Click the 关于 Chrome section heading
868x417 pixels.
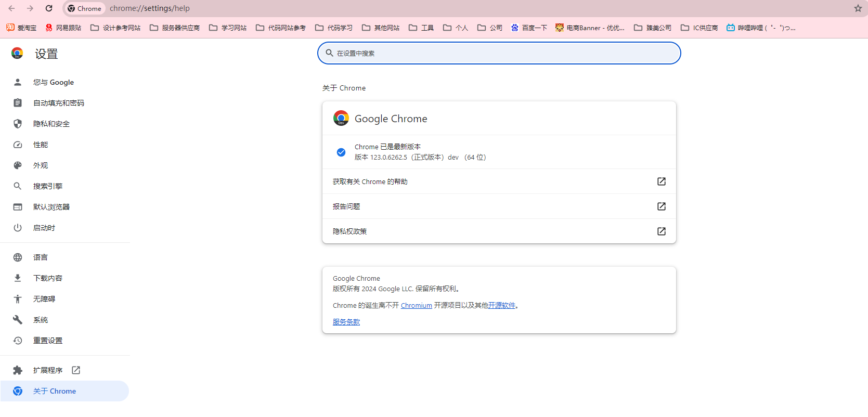(x=344, y=88)
